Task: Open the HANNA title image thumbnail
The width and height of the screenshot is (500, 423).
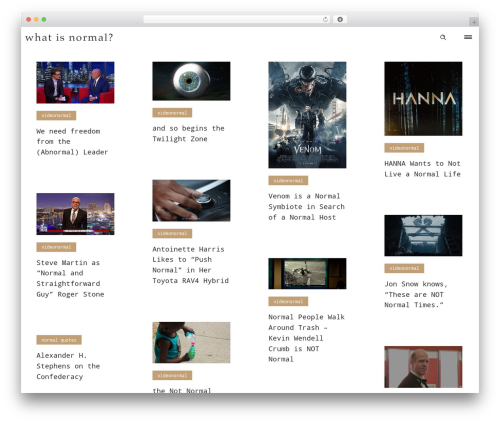Action: (x=423, y=99)
